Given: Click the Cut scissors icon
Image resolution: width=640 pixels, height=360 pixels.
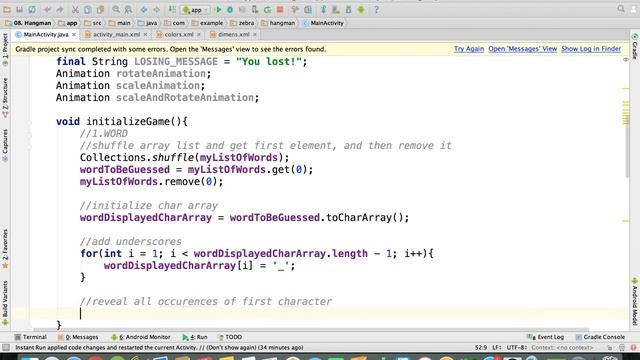Looking at the screenshot, I should point(75,9).
